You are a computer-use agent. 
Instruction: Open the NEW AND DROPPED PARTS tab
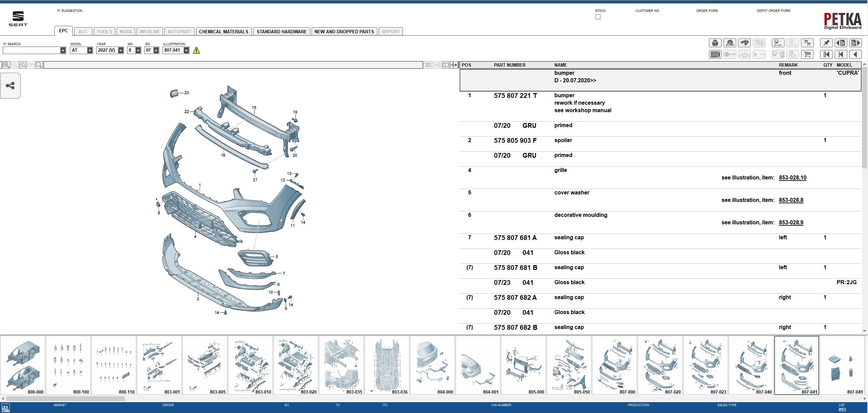(344, 31)
